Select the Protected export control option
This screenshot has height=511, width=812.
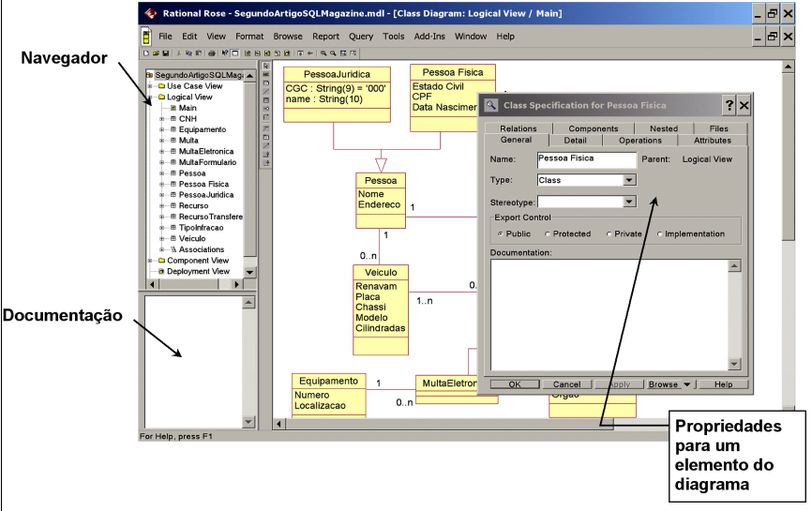point(548,233)
